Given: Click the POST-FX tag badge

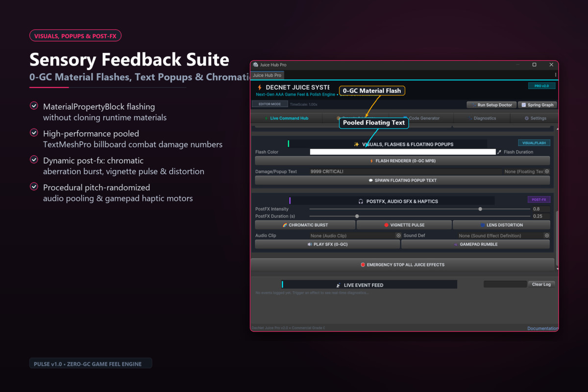Looking at the screenshot, I should [539, 199].
